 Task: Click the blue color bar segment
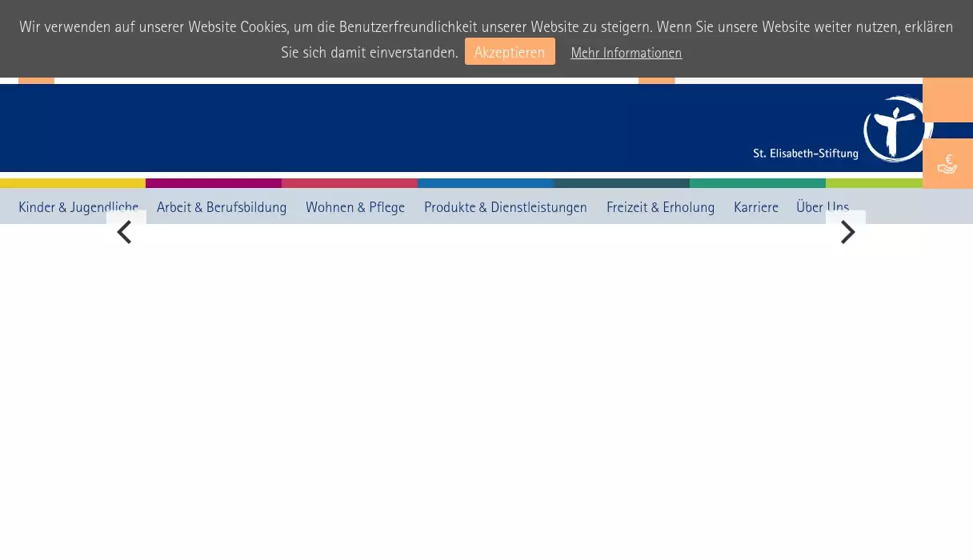(486, 183)
